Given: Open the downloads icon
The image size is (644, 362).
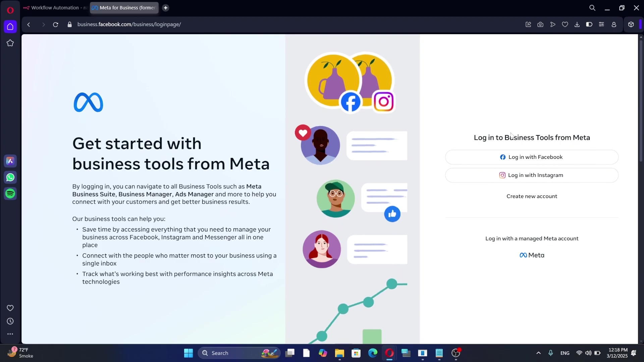Looking at the screenshot, I should [x=577, y=24].
